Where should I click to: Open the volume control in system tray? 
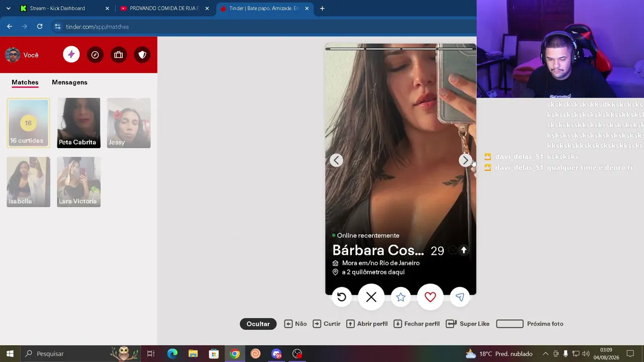(586, 353)
